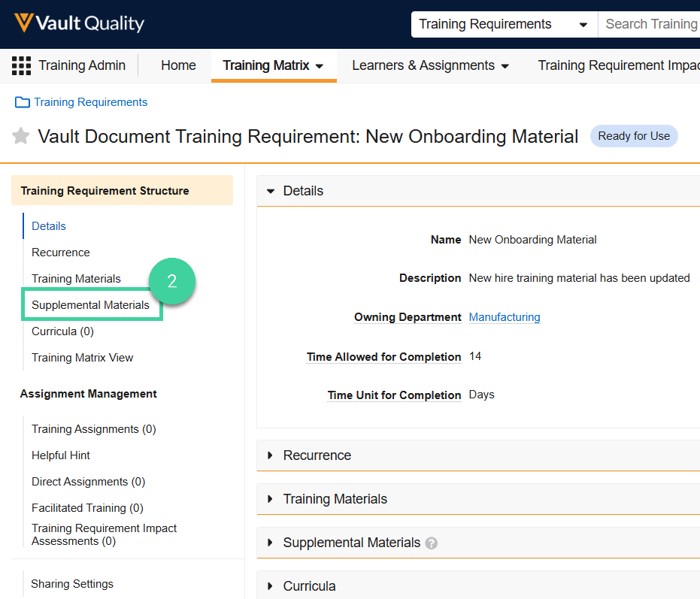Click the folder icon beside Training Requirements
This screenshot has width=700, height=599.
point(23,102)
